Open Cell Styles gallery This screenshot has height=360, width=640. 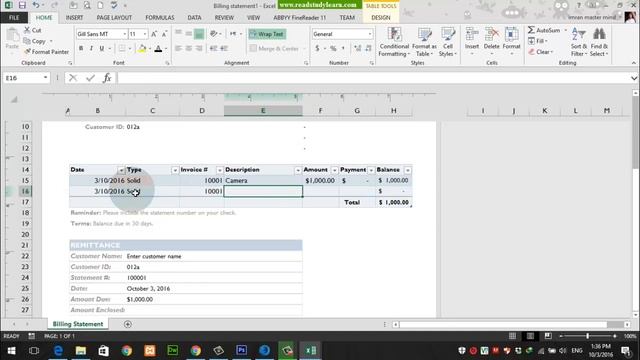(448, 42)
